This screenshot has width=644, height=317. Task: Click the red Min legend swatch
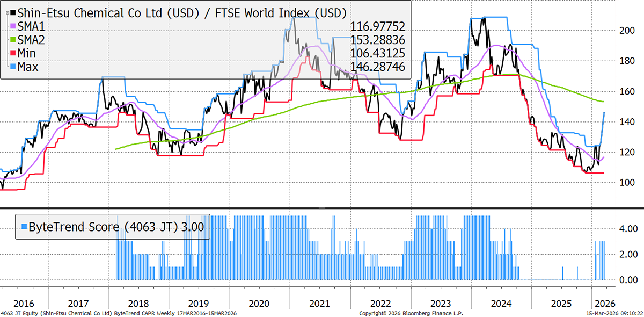tap(12, 53)
